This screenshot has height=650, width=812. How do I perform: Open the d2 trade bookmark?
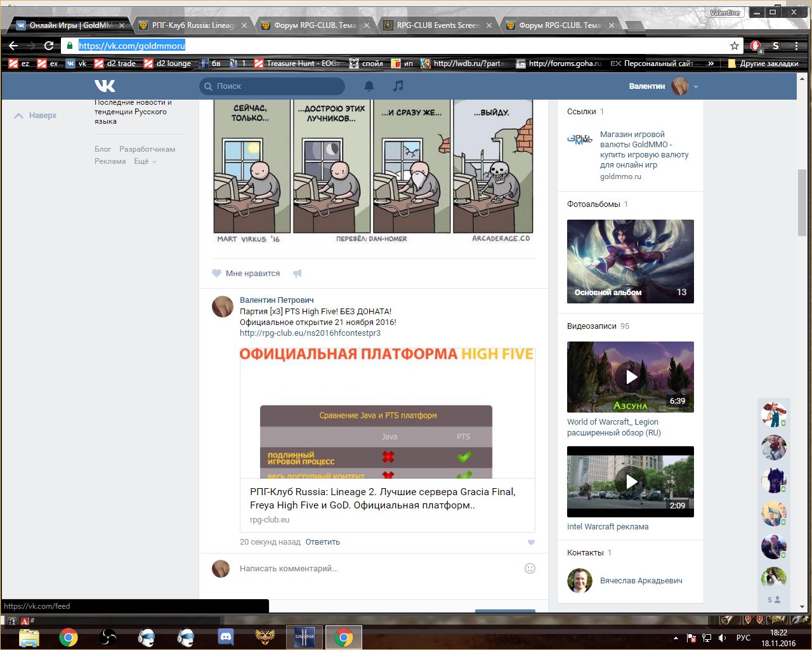click(115, 63)
